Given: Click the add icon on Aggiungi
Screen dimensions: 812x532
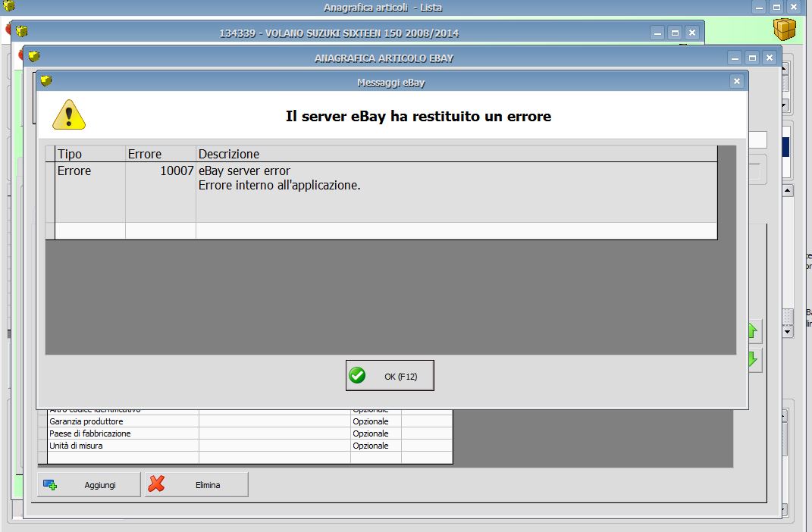Looking at the screenshot, I should click(x=50, y=484).
